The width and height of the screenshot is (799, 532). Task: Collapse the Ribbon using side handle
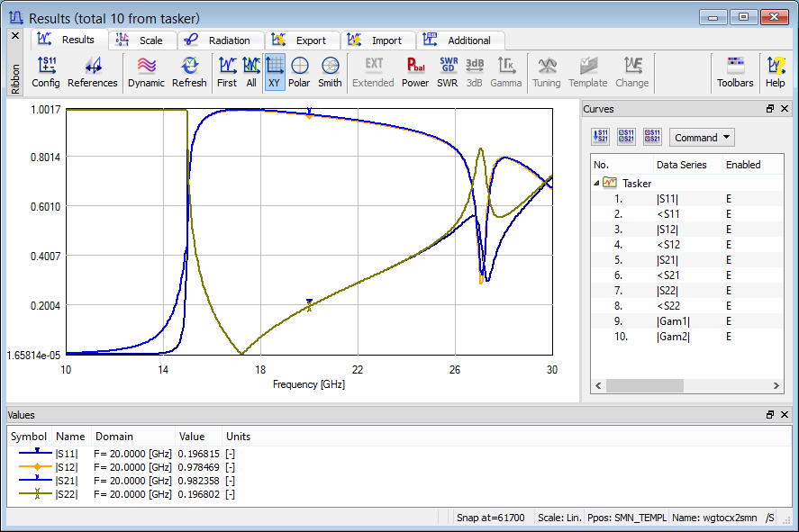click(x=14, y=77)
